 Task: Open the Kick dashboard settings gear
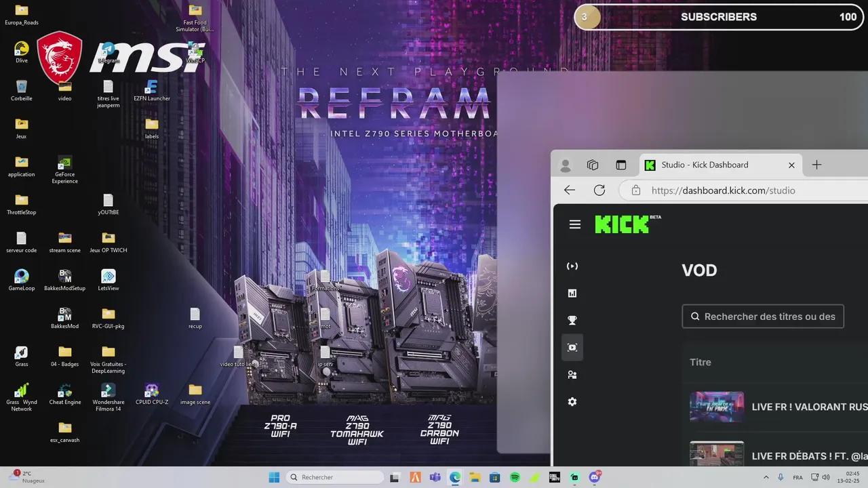click(x=572, y=401)
